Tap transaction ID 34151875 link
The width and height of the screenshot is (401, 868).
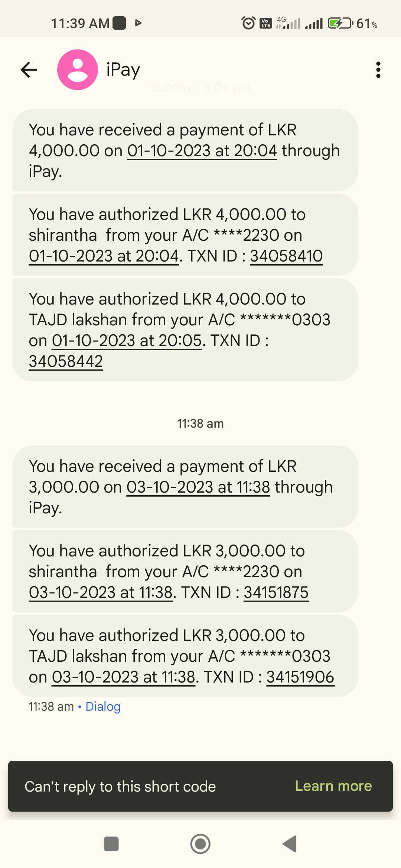tap(276, 592)
